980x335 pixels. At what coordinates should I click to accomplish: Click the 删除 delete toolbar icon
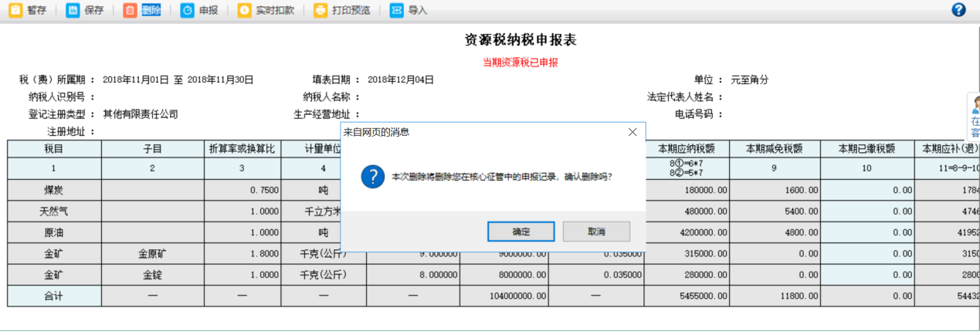tap(130, 11)
